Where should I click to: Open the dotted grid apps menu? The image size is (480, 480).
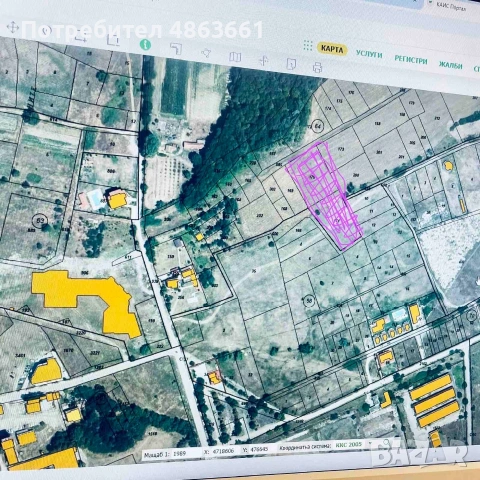click(308, 46)
